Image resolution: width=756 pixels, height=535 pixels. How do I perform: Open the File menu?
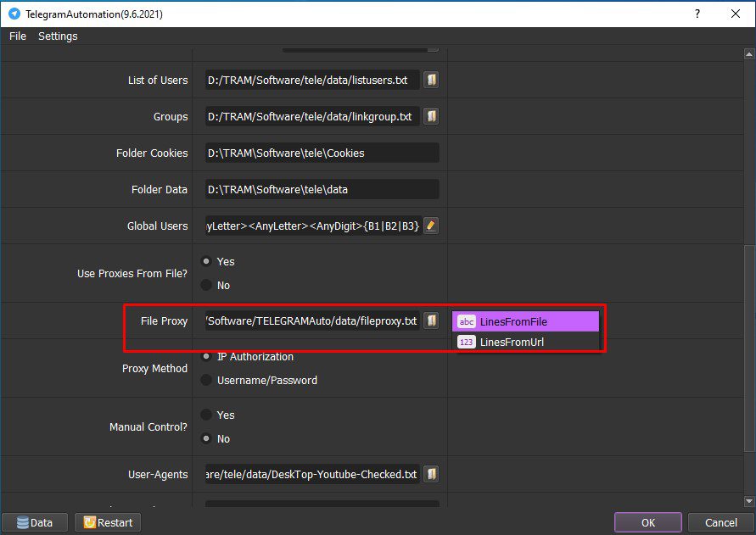click(x=18, y=36)
